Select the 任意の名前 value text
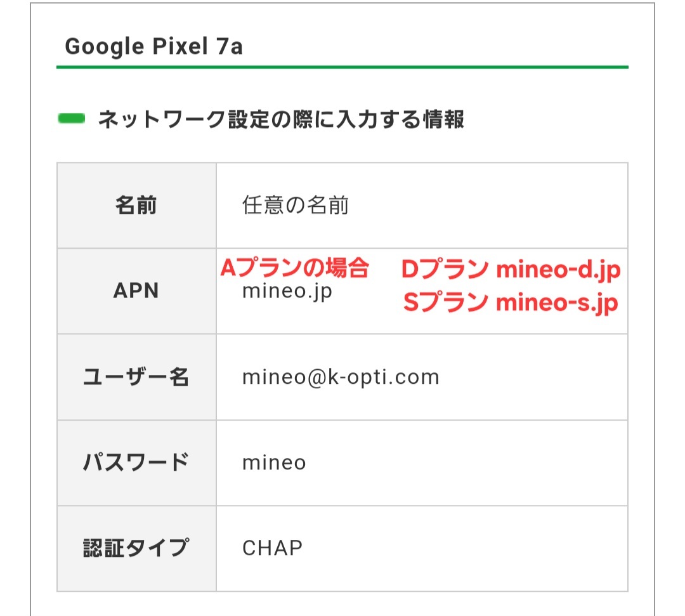 [296, 206]
